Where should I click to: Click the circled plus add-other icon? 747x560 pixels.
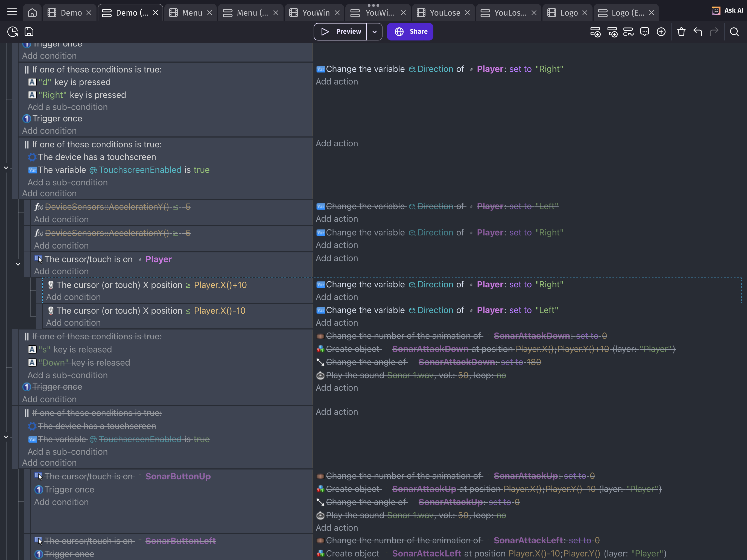pyautogui.click(x=661, y=32)
